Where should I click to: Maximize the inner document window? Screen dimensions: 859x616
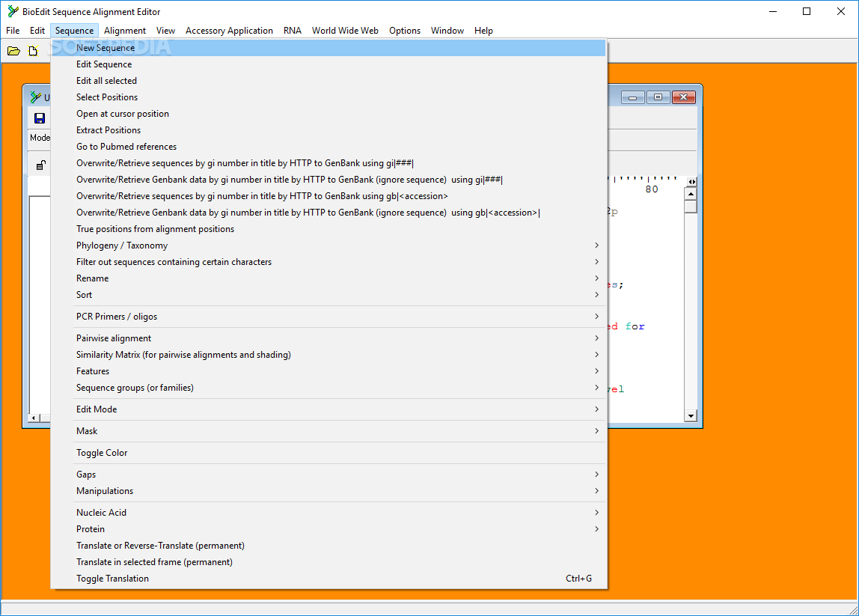point(658,97)
